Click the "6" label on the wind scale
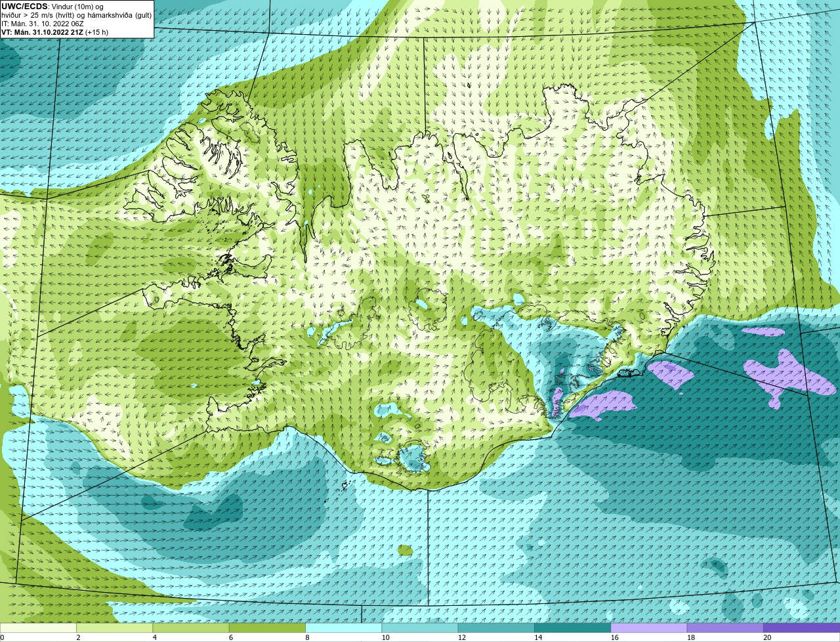 231,637
